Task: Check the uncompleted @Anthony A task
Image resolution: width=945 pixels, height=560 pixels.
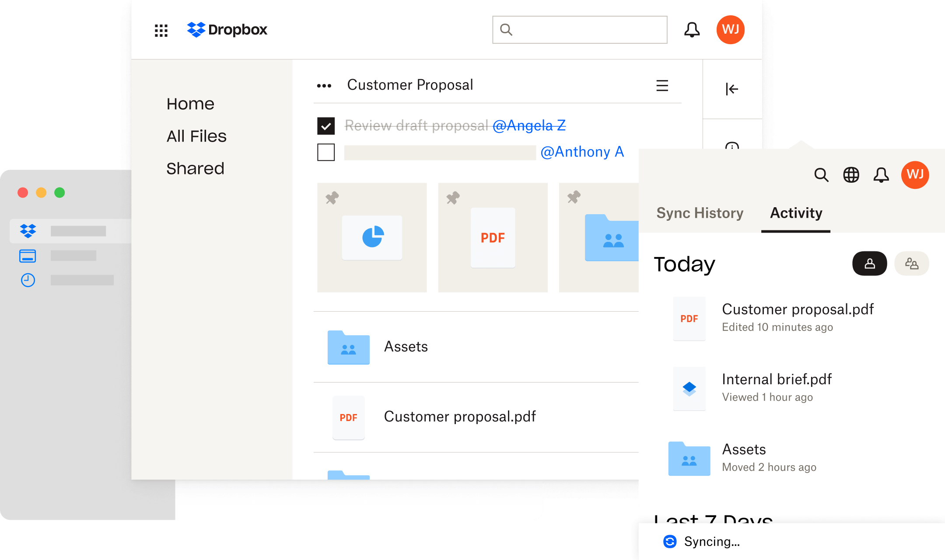Action: point(325,152)
